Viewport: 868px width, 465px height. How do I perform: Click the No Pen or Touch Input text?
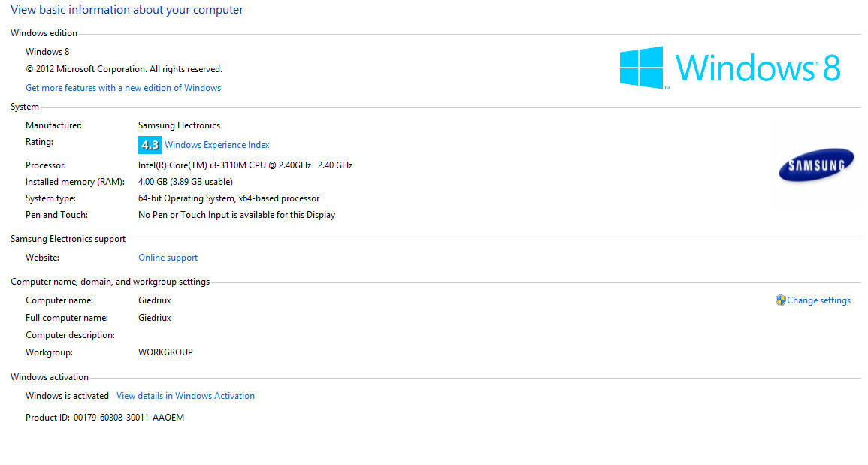pyautogui.click(x=237, y=215)
